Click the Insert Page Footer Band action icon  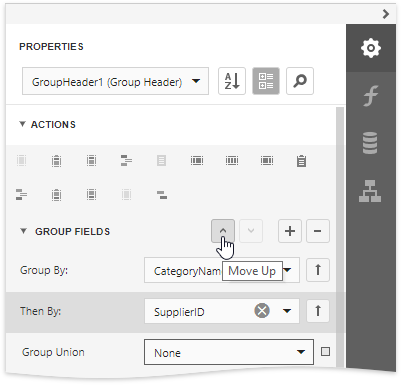point(91,194)
